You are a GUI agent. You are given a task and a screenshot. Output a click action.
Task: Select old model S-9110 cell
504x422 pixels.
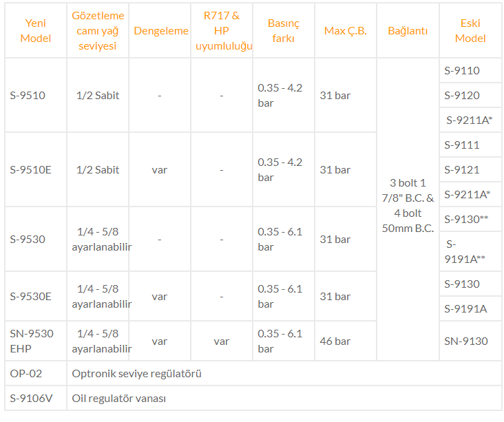(470, 70)
